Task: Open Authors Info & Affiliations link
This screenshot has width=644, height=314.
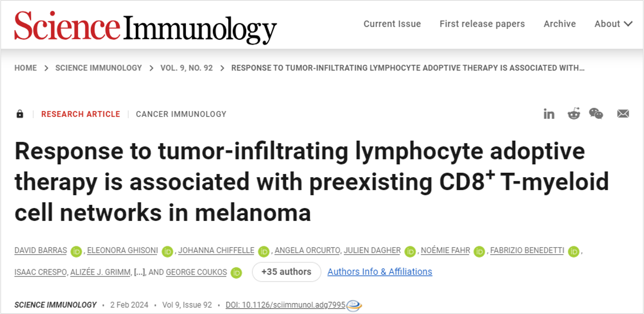Action: 380,272
